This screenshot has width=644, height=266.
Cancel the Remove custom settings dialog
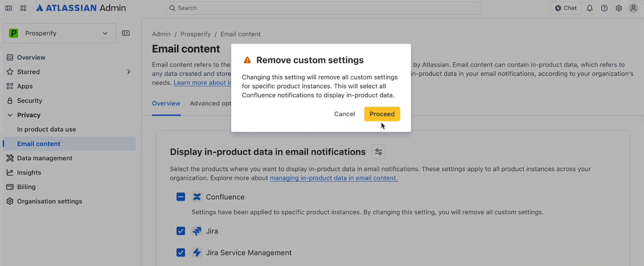(344, 114)
